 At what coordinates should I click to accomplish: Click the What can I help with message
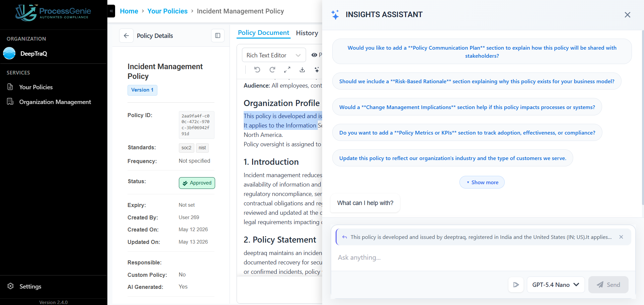coord(365,203)
